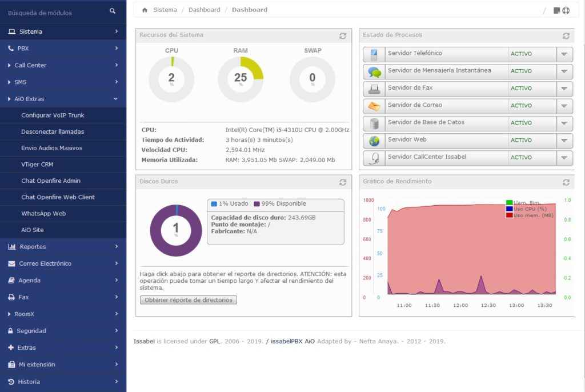Expand options for Servidor Web
The image size is (585, 392).
tap(564, 141)
